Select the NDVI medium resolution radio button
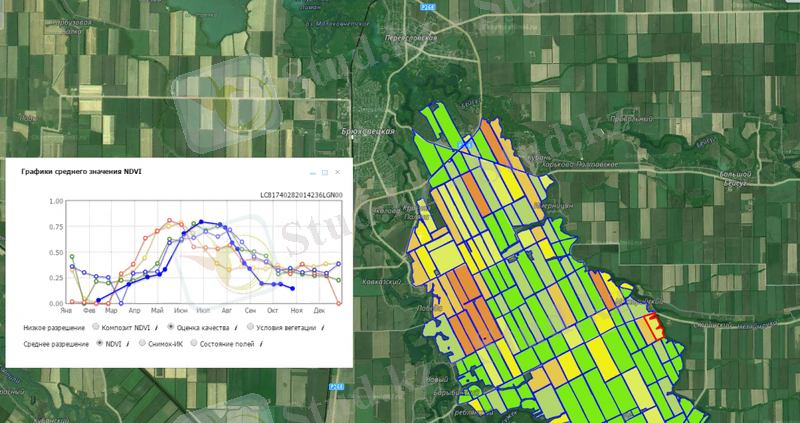Viewport: 800px width, 423px height. coord(99,344)
